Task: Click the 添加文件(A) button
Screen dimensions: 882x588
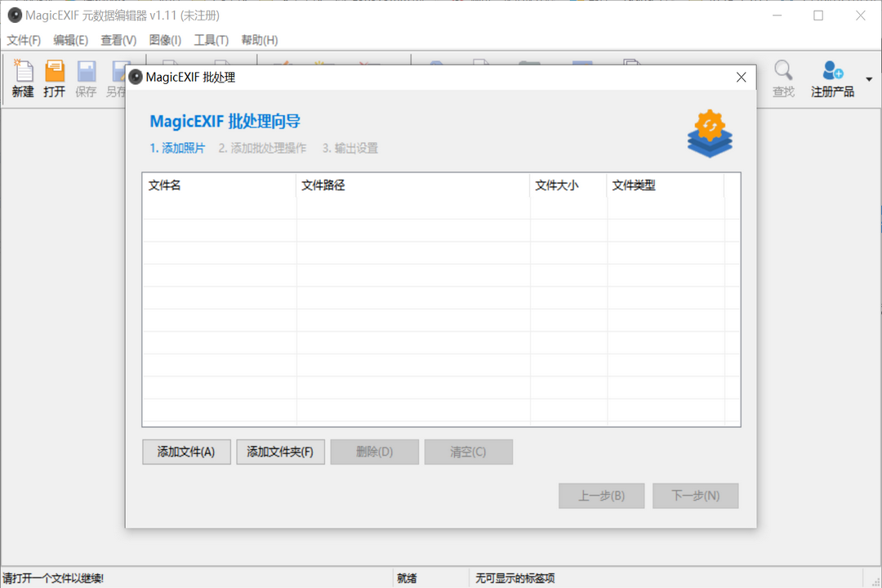Action: [x=186, y=452]
